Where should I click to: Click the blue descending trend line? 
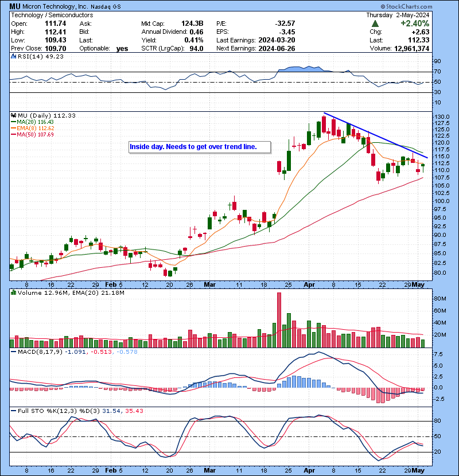(376, 135)
